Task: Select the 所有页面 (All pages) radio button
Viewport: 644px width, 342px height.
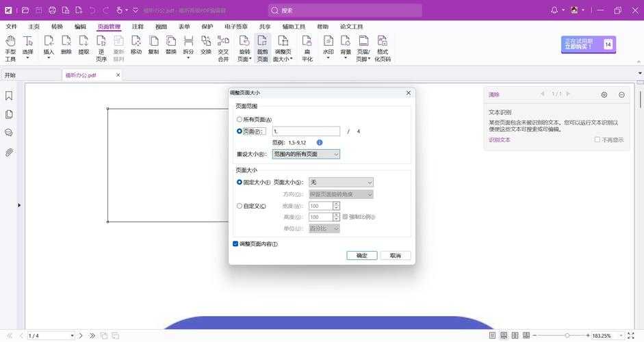Action: 240,120
